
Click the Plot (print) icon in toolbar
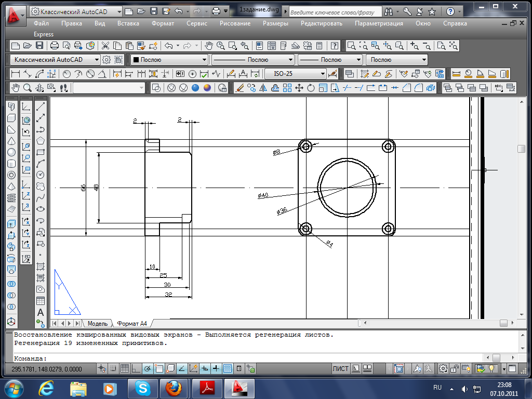(54, 46)
